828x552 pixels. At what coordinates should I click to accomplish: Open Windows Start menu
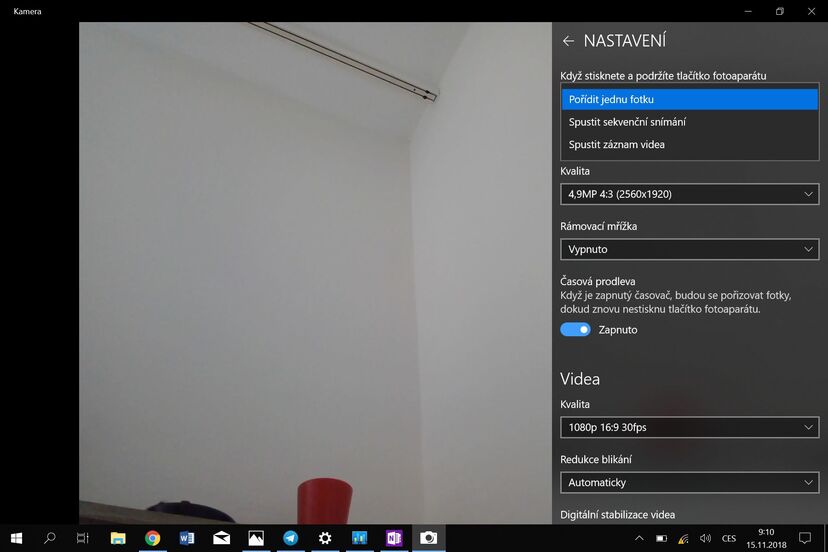coord(16,538)
